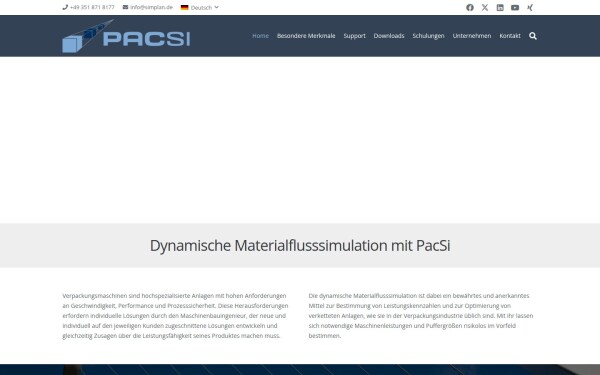Screen dimensions: 600x375
Task: Open the Support menu item
Action: pyautogui.click(x=354, y=36)
